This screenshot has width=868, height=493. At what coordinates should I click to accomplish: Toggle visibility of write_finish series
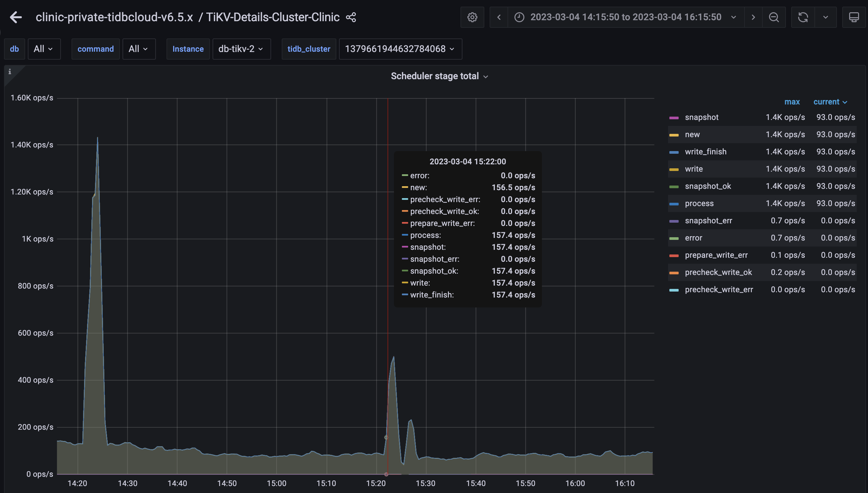(x=705, y=152)
